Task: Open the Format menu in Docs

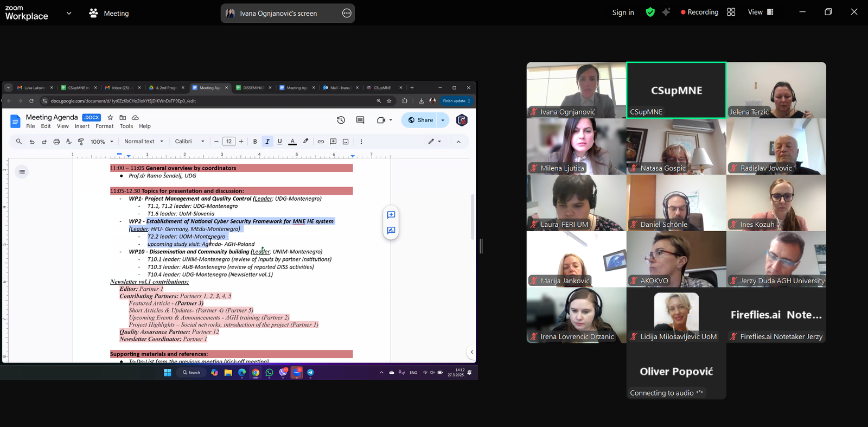Action: (104, 126)
